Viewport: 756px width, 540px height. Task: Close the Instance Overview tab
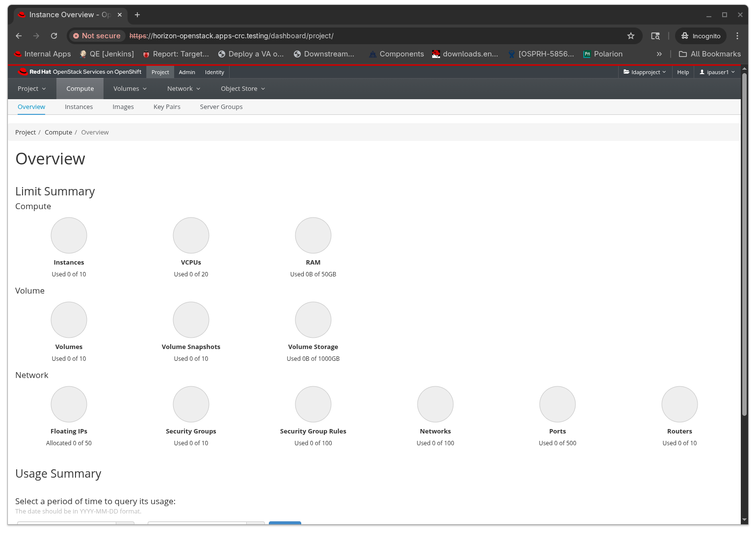[120, 15]
